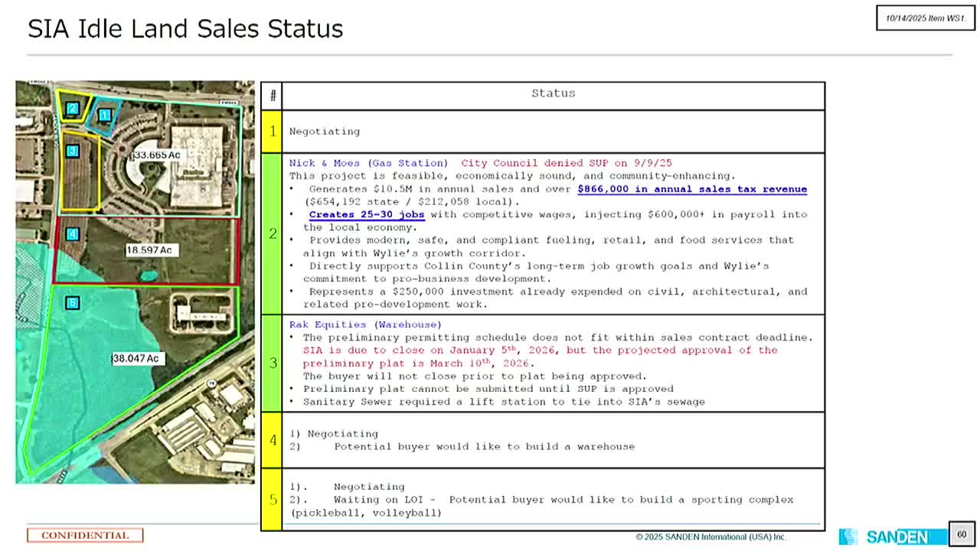
Task: Click the "Nick & Moes (Gas Station)" heading
Action: tap(369, 163)
